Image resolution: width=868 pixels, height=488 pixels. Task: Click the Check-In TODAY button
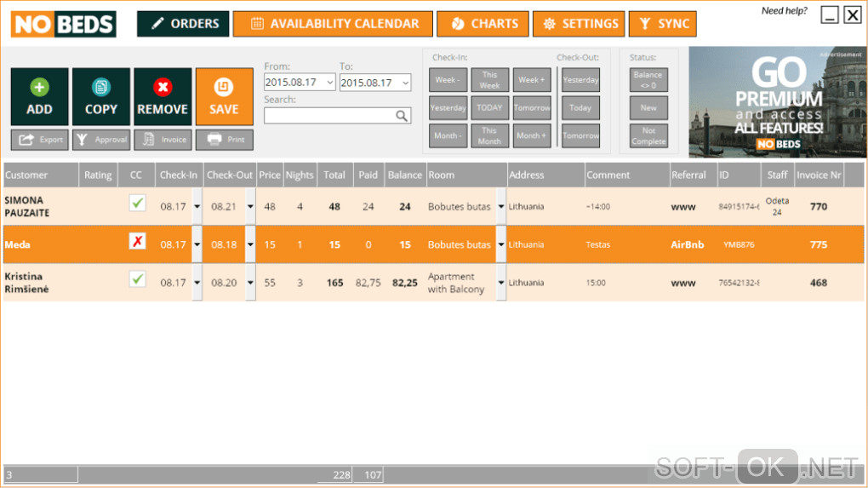[489, 107]
